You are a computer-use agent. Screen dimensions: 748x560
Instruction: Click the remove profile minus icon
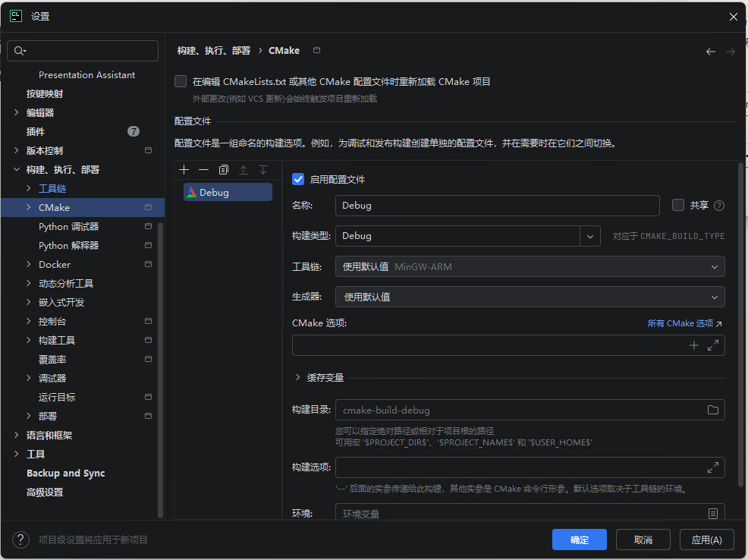203,170
